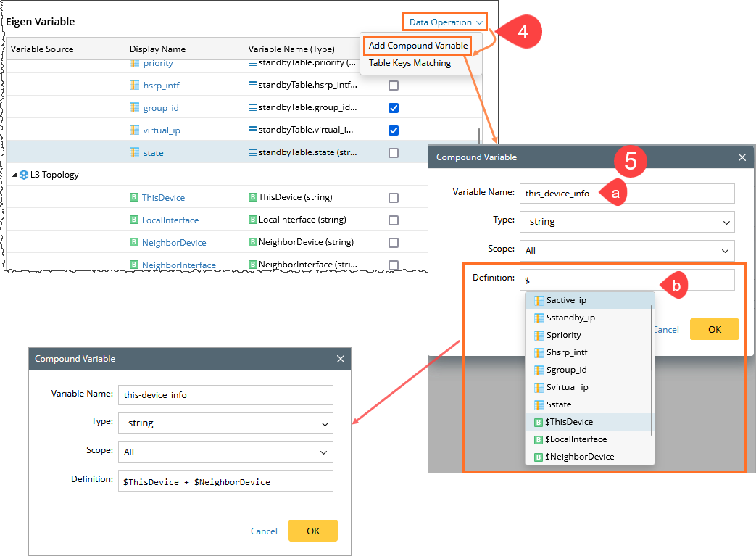Open the NeighborDevice display name link
Viewport: 756px width, 556px height.
point(174,243)
